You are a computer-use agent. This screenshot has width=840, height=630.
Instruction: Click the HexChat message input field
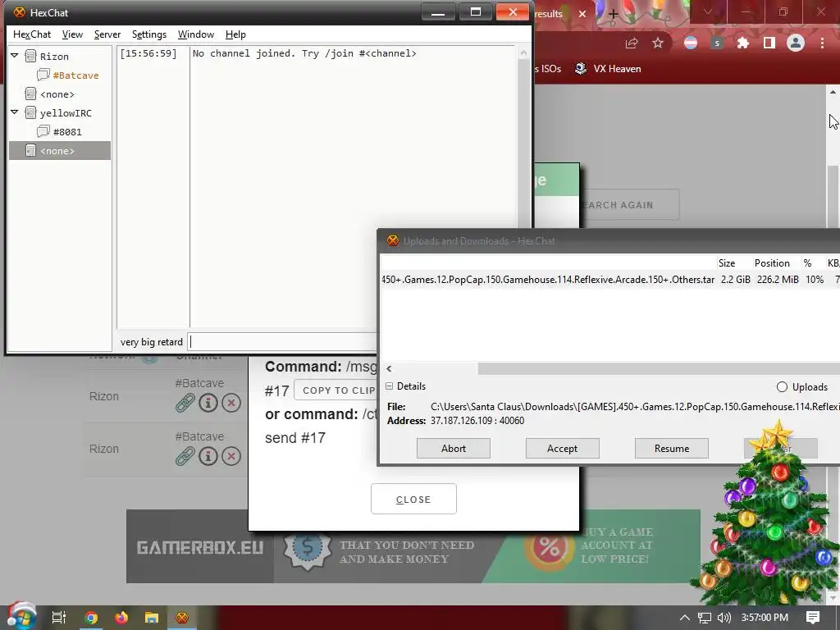282,342
